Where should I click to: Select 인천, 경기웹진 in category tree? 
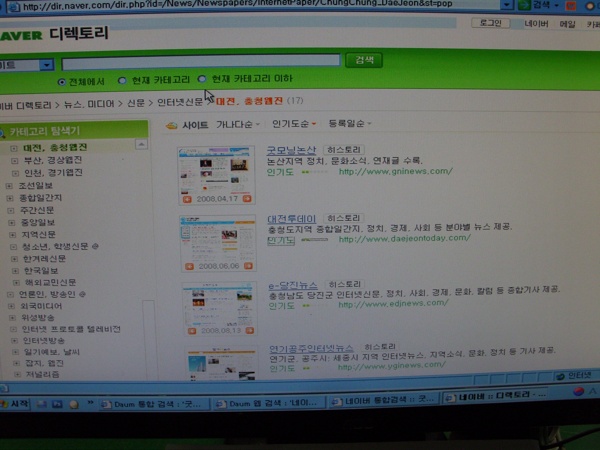54,173
